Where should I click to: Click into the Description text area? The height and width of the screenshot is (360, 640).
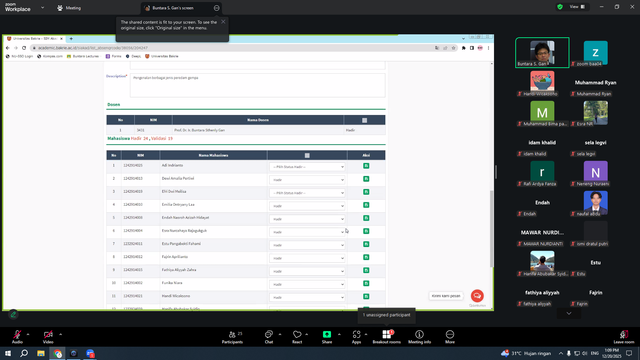(258, 85)
